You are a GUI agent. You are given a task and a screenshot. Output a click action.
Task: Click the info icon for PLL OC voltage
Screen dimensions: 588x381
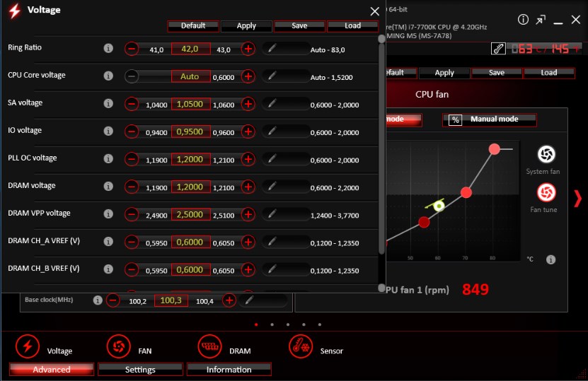[108, 158]
